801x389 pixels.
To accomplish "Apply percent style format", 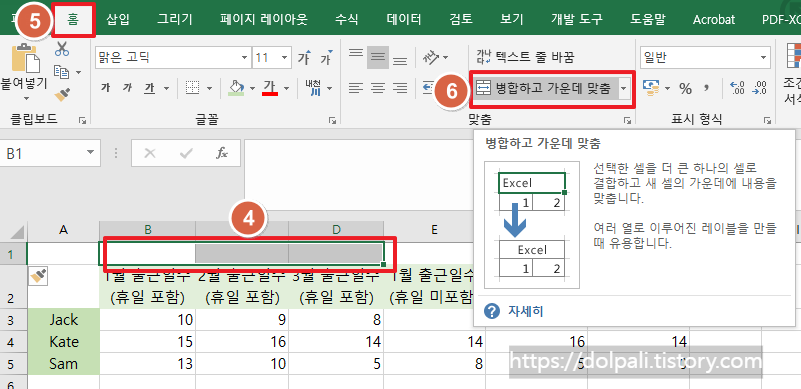I will tap(685, 88).
